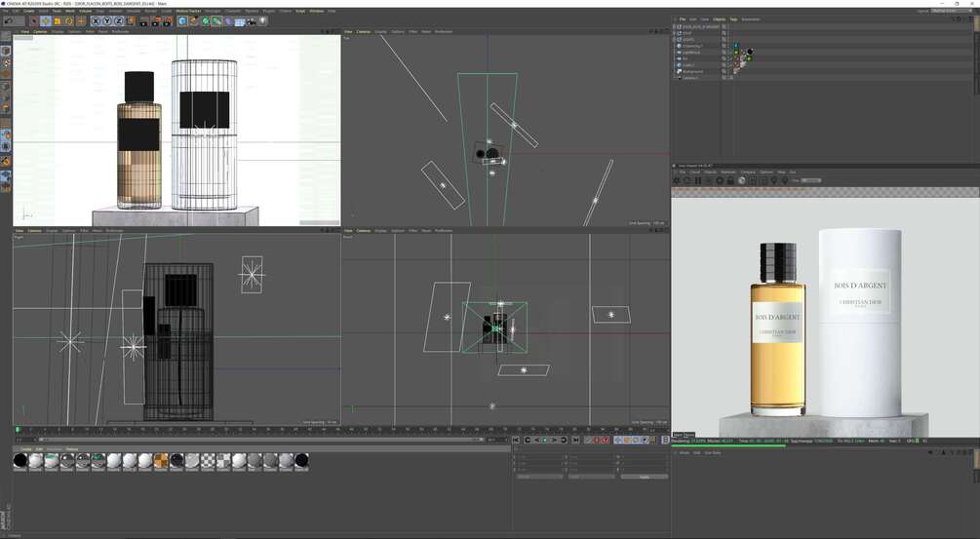Click the Light bulb toolbar icon

[x=263, y=20]
